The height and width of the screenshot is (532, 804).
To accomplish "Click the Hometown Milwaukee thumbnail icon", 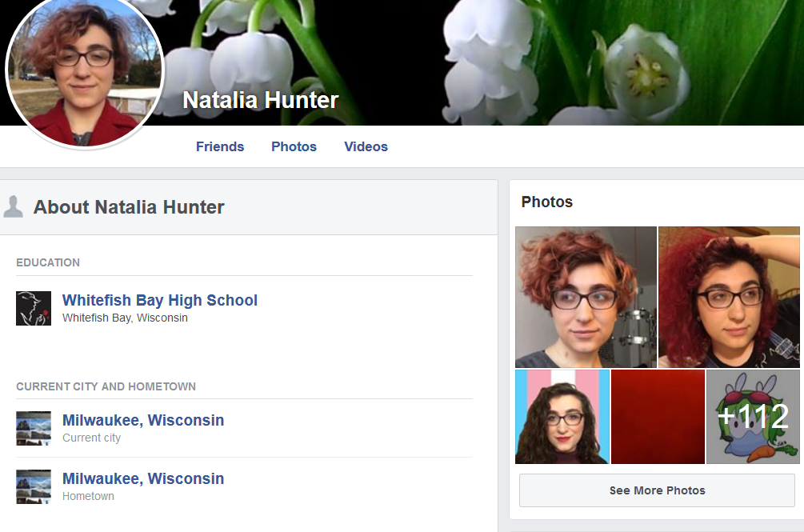I will (34, 487).
